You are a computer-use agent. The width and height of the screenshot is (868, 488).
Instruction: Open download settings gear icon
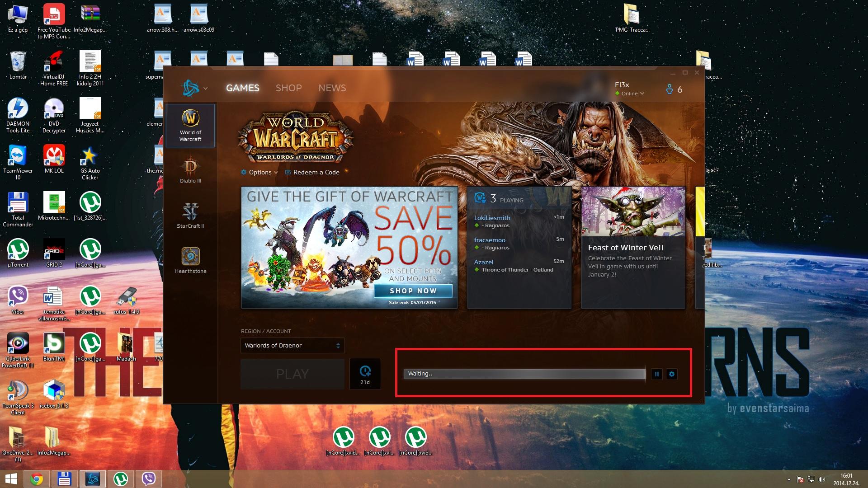pos(672,374)
